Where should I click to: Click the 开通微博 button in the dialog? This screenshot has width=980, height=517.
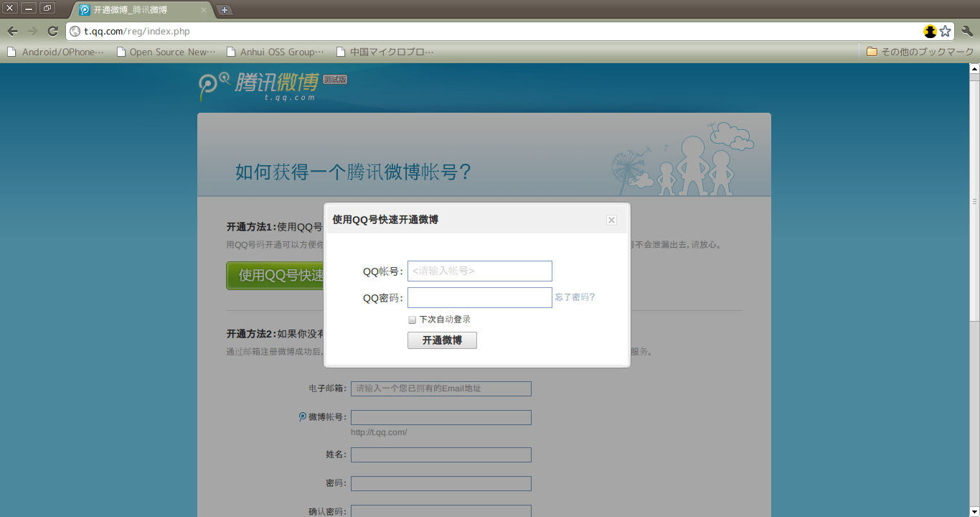(x=442, y=340)
